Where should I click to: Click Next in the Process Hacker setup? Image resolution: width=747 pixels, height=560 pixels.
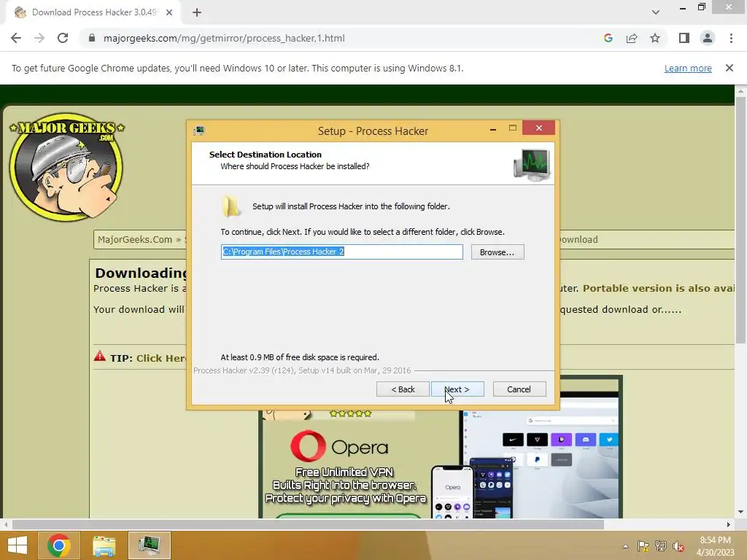pos(457,389)
